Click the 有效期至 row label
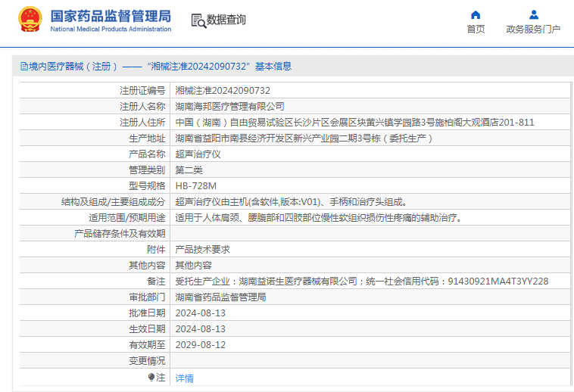This screenshot has width=574, height=392. point(147,345)
